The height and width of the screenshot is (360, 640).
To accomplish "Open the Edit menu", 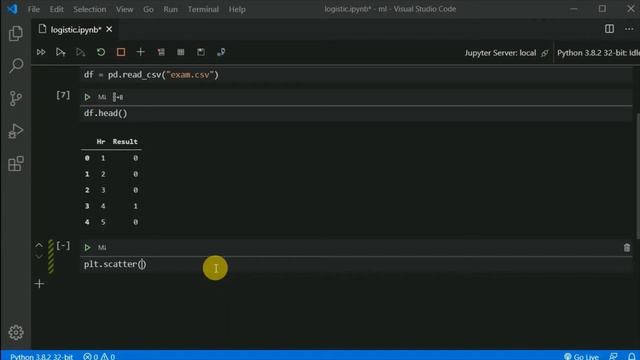I will [56, 9].
